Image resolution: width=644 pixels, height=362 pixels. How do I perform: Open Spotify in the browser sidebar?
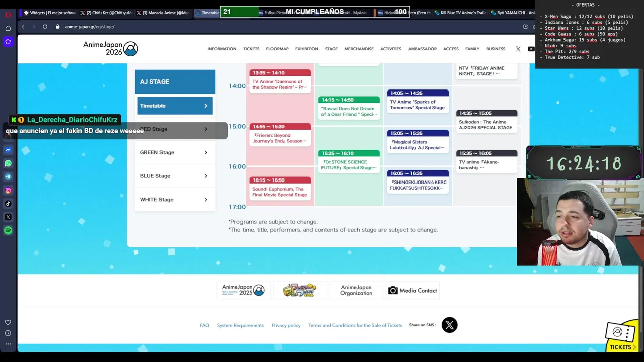(x=8, y=230)
